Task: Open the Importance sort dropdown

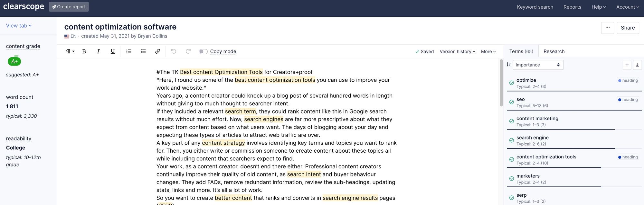Action: 538,65
